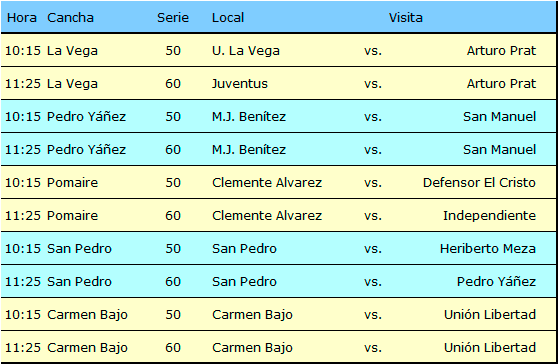Click the Serie column header
Screen dimensions: 558x364
(x=173, y=17)
